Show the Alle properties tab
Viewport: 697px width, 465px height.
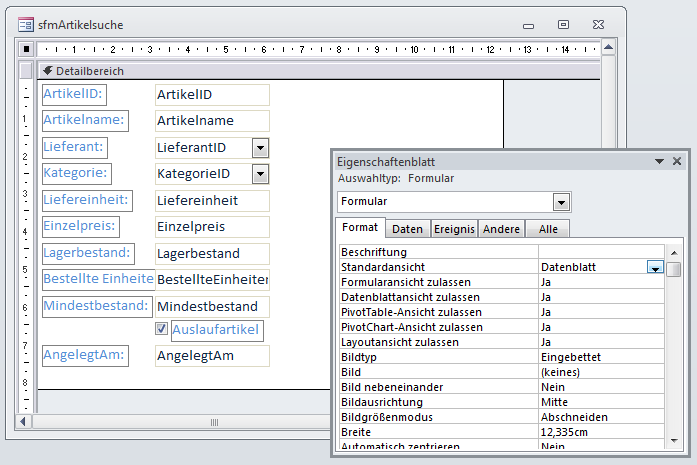[x=547, y=229]
